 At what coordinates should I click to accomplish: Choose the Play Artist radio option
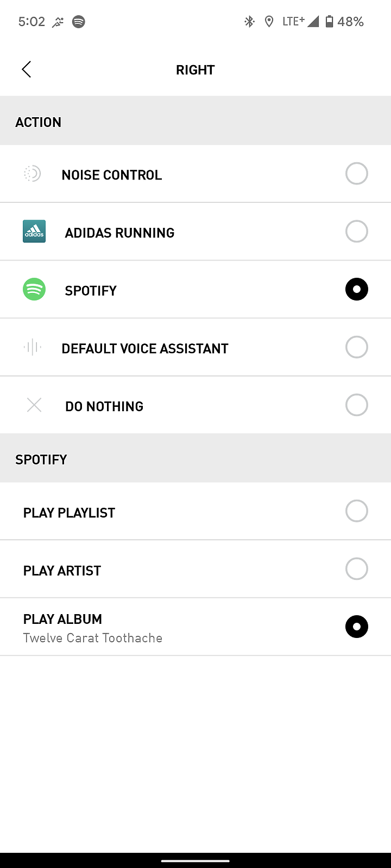pos(357,569)
